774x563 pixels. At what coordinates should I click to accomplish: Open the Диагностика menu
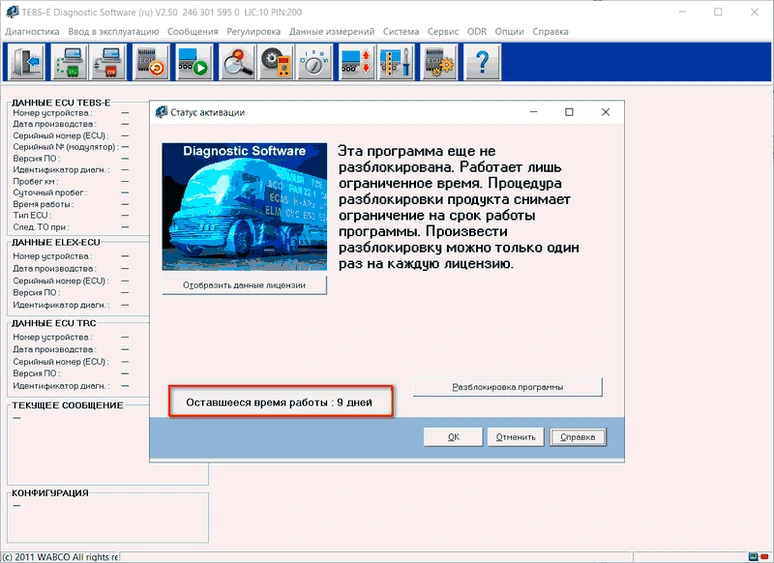click(x=32, y=32)
